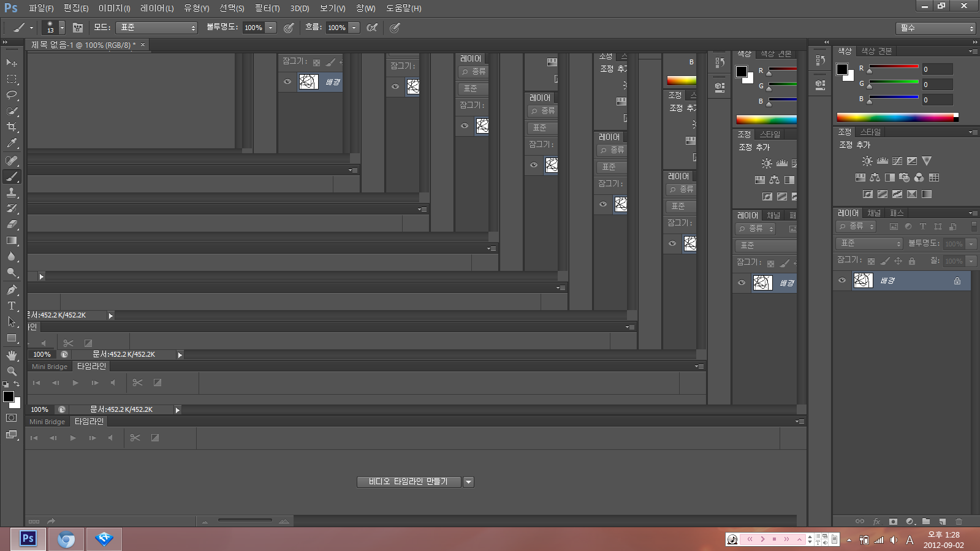980x551 pixels.
Task: Open the 이미지(I) menu
Action: (114, 8)
